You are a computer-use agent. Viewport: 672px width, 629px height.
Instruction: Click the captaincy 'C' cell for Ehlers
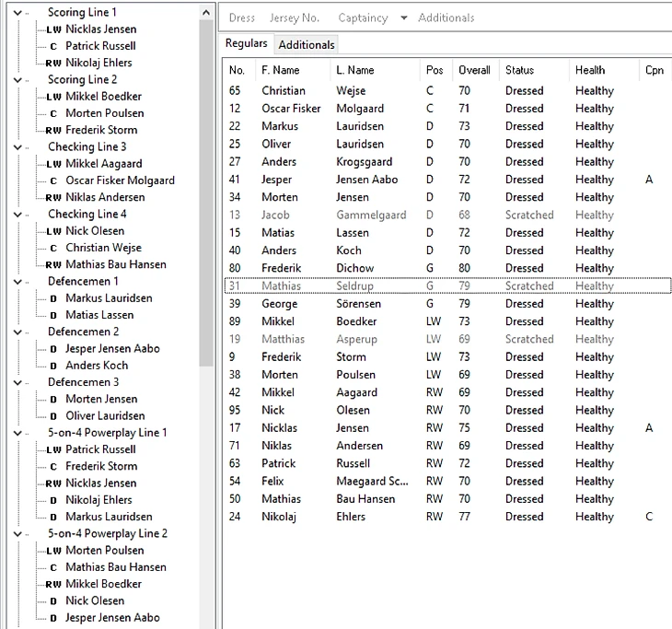pos(649,517)
